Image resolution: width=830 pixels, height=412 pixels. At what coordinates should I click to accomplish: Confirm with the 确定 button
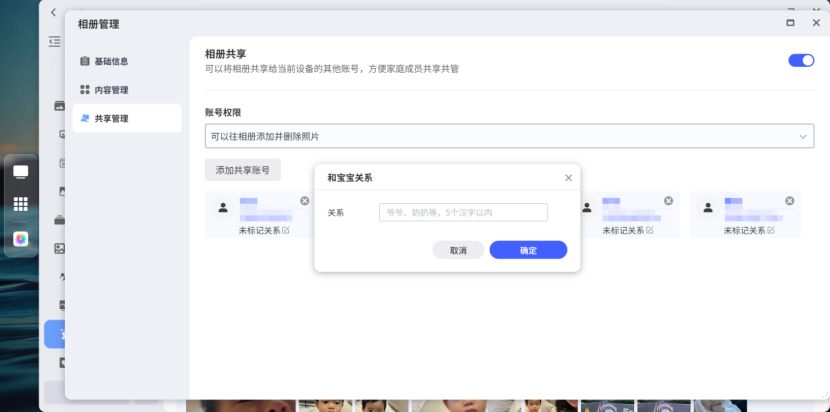click(x=528, y=250)
